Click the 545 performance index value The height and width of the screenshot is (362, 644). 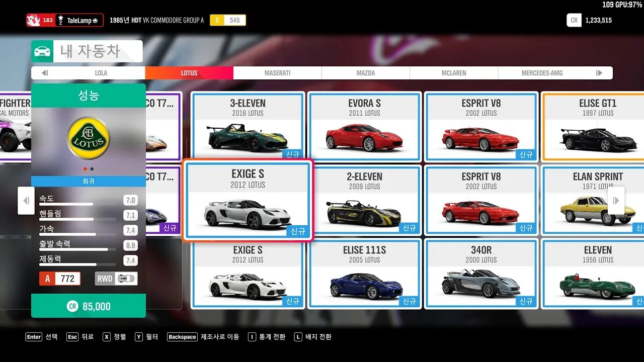pos(234,20)
